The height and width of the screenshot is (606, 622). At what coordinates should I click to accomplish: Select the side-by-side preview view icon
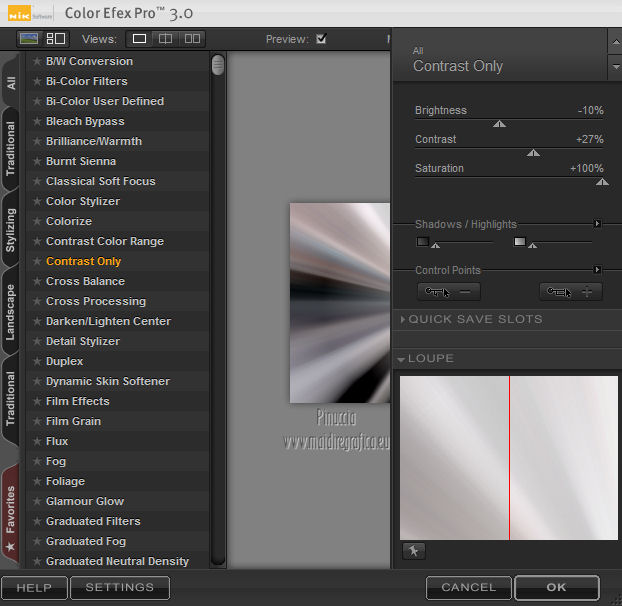pyautogui.click(x=192, y=39)
